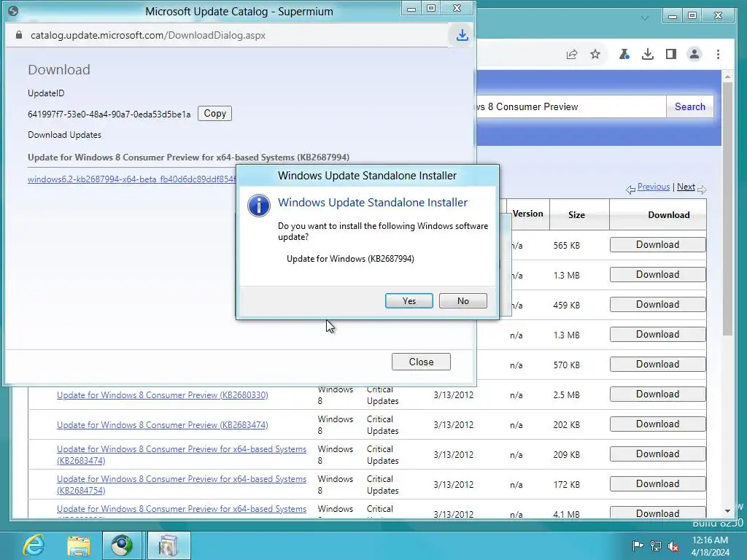Click the scroll-down arrow of page scrollbar
Screen dimensions: 747x560
(727, 511)
